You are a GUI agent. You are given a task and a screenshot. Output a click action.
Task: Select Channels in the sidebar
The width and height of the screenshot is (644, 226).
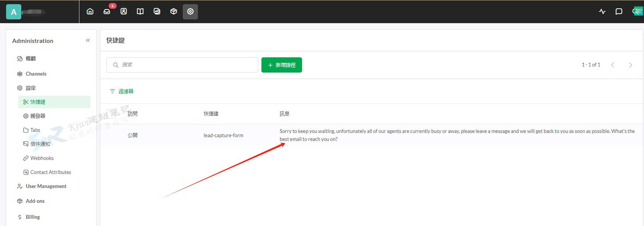click(36, 74)
